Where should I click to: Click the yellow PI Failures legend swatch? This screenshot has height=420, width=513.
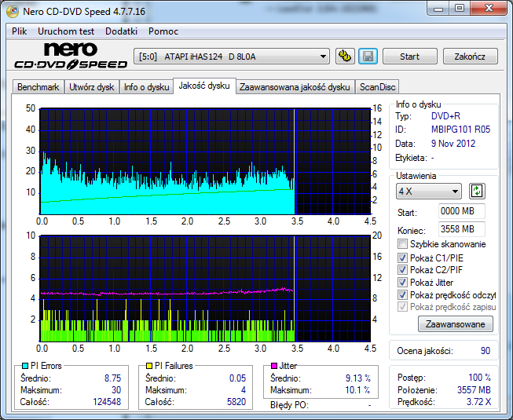point(148,366)
